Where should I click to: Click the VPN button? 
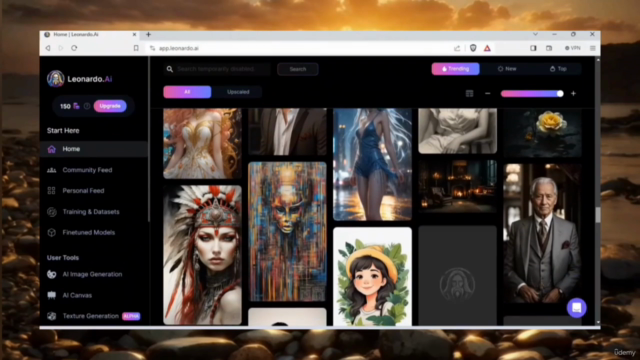572,48
